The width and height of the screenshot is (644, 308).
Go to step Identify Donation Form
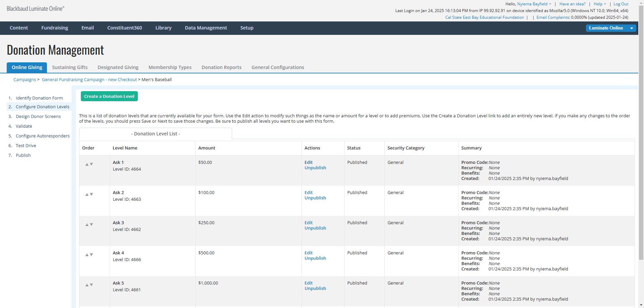39,98
